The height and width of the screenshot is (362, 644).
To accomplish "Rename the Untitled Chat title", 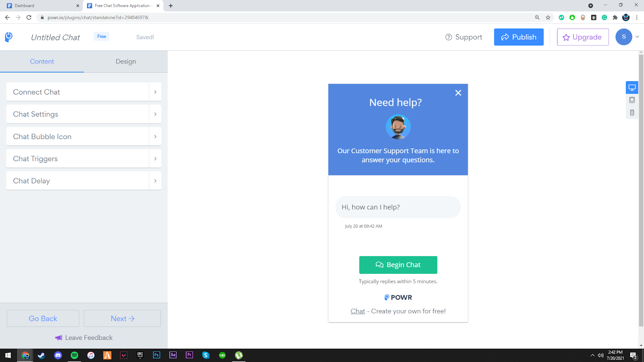I will (x=56, y=37).
